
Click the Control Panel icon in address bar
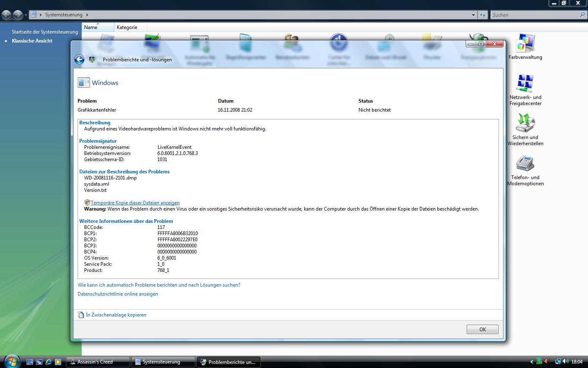(33, 15)
